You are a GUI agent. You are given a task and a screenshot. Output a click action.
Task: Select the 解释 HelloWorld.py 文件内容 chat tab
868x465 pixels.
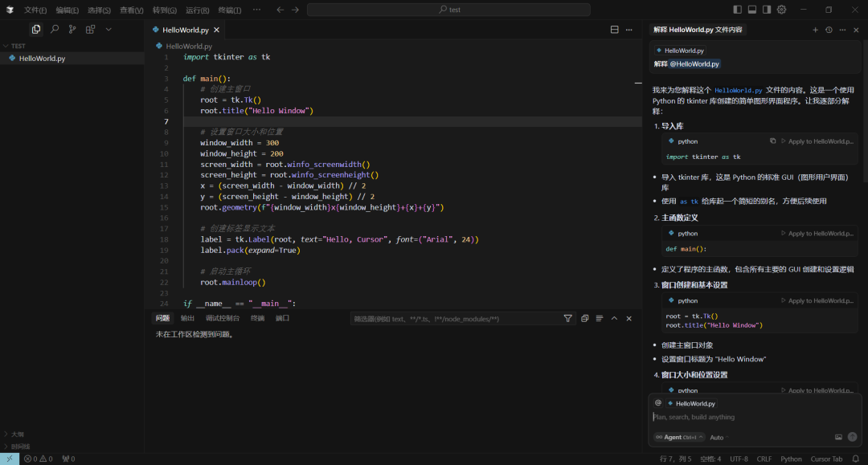pos(698,30)
